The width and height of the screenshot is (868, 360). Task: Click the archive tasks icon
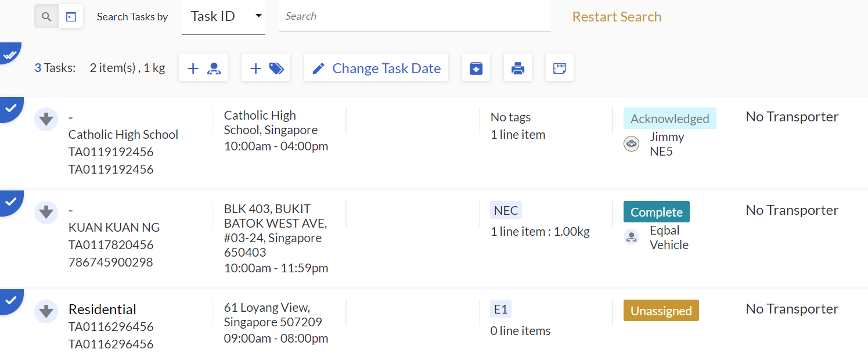[x=476, y=68]
